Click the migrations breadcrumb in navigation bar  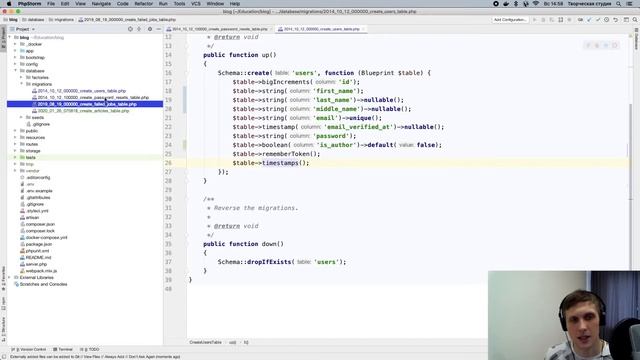[61, 20]
